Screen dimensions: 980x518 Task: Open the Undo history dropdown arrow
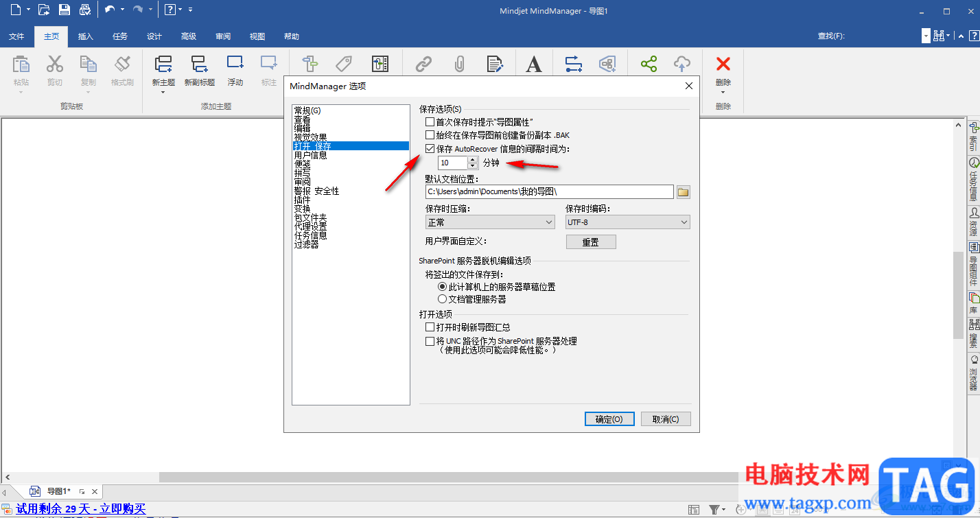point(122,10)
